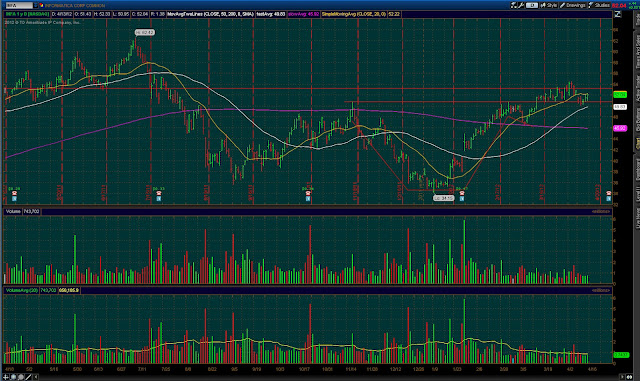
Task: Open the Studies button
Action: click(599, 5)
